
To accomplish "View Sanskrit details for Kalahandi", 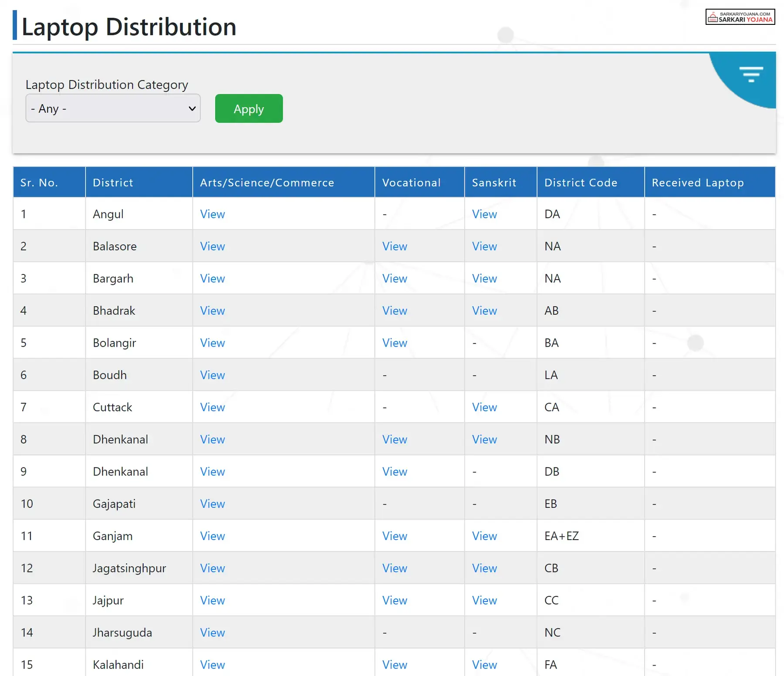I will point(484,664).
